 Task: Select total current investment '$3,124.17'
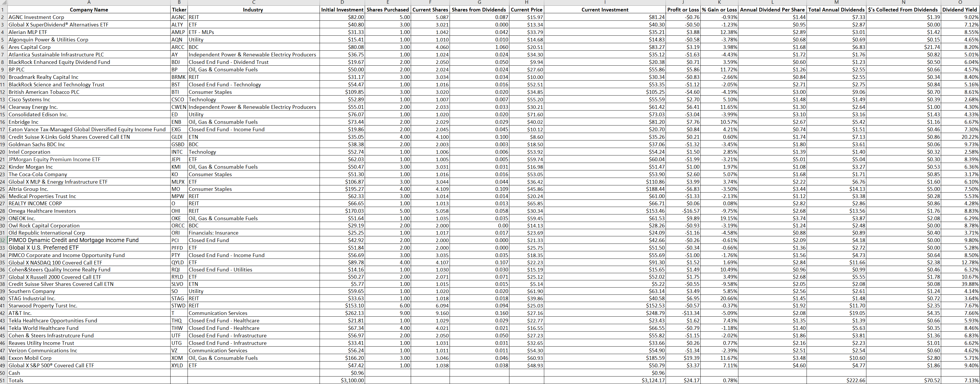point(605,381)
